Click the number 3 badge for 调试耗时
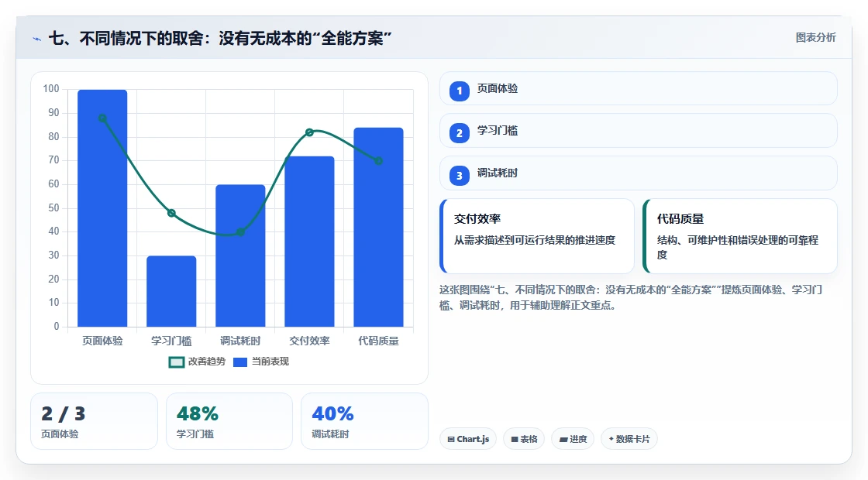Image resolution: width=868 pixels, height=480 pixels. pos(459,175)
